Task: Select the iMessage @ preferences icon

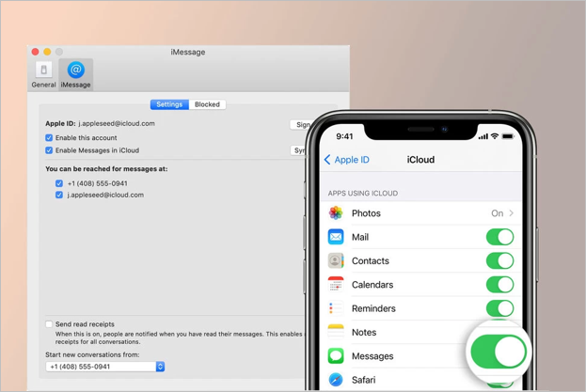Action: coord(76,71)
